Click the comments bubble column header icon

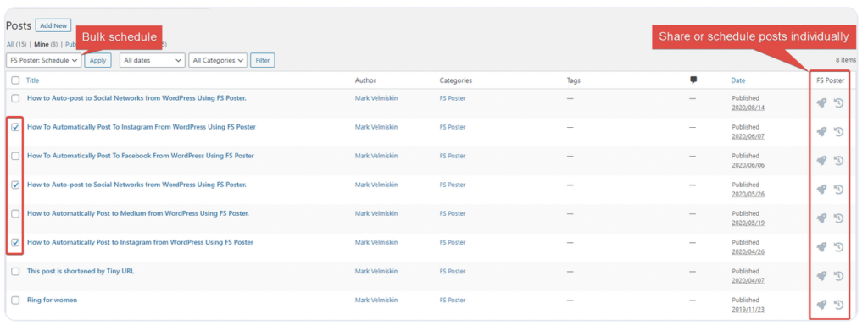click(x=693, y=80)
